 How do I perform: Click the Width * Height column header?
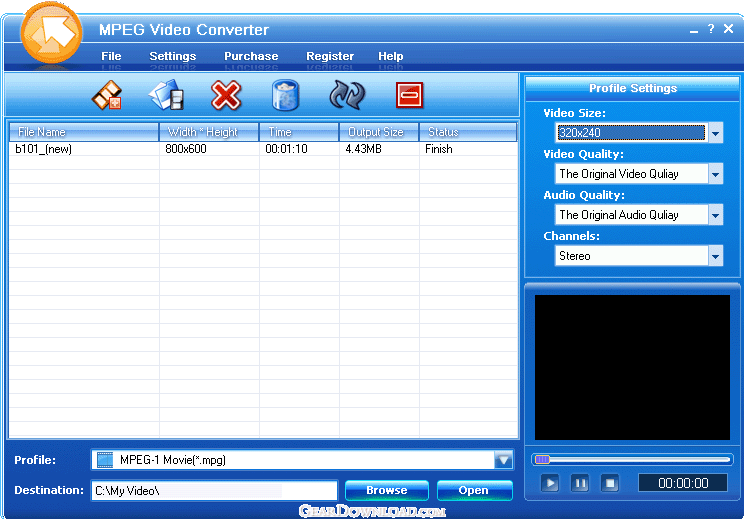pos(209,132)
